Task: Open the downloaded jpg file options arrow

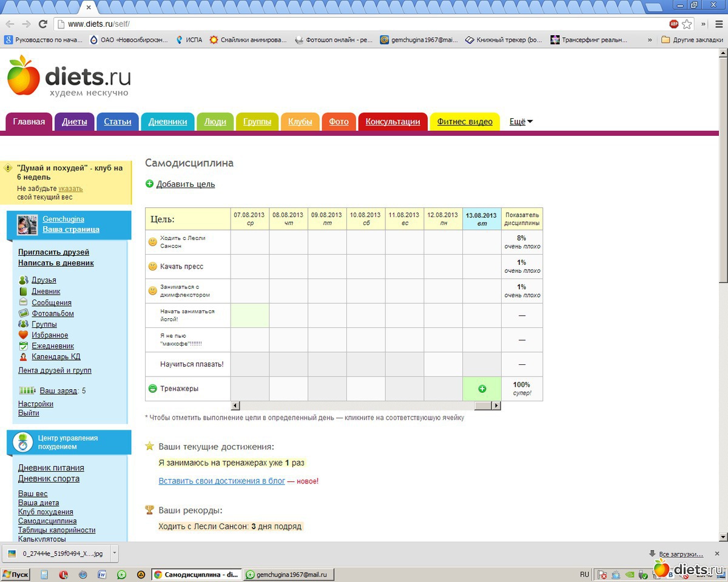Action: pyautogui.click(x=115, y=553)
